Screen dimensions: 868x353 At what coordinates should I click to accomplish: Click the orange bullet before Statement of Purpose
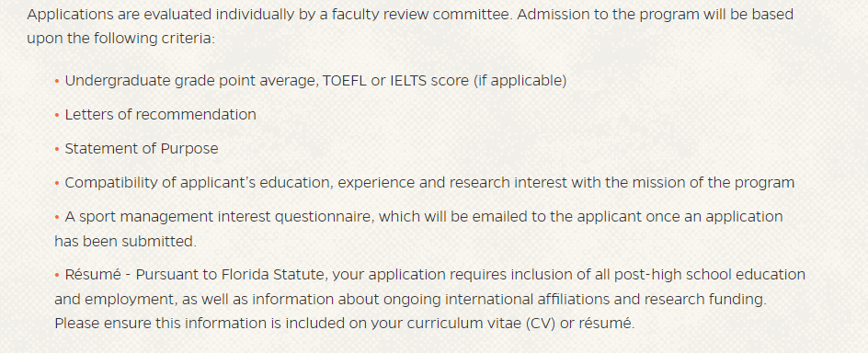[x=56, y=150]
